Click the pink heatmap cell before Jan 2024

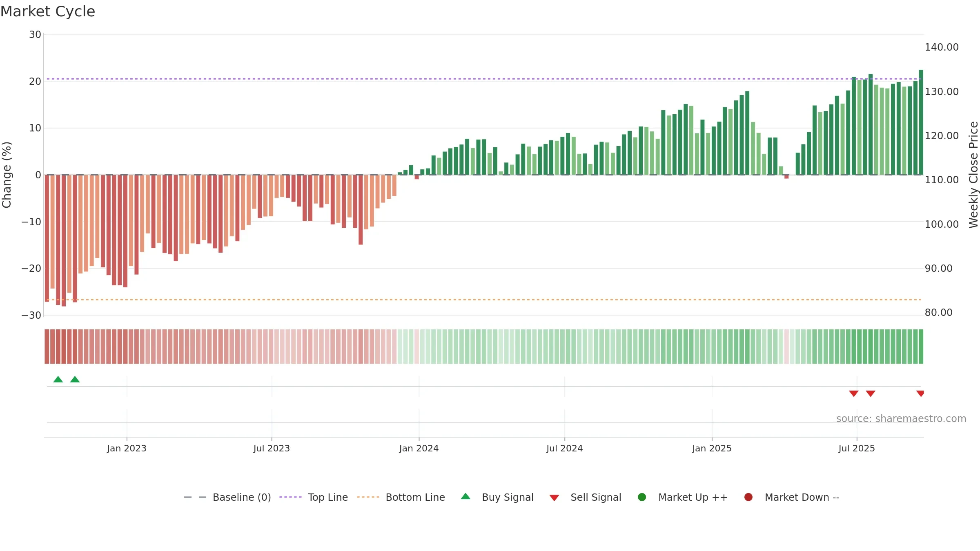point(416,347)
